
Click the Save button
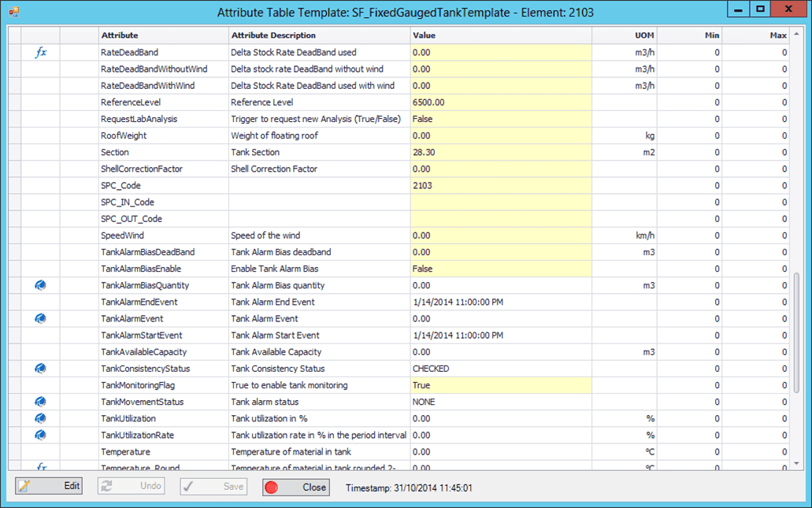(213, 486)
